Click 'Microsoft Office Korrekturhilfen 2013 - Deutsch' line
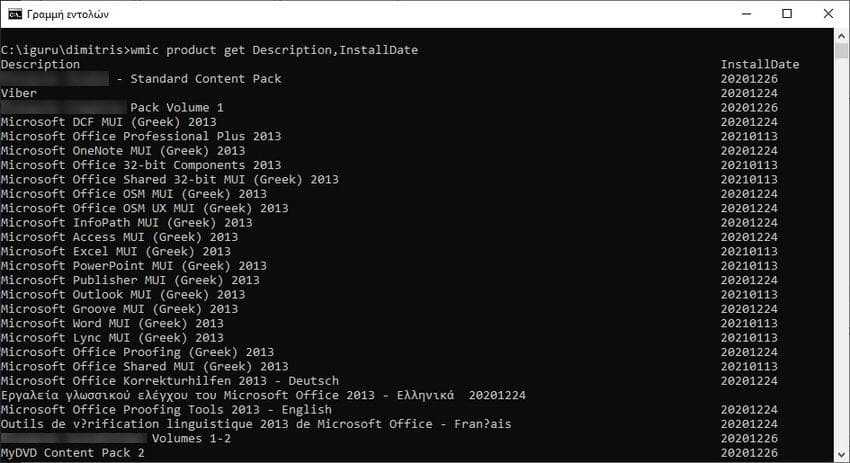 (170, 381)
